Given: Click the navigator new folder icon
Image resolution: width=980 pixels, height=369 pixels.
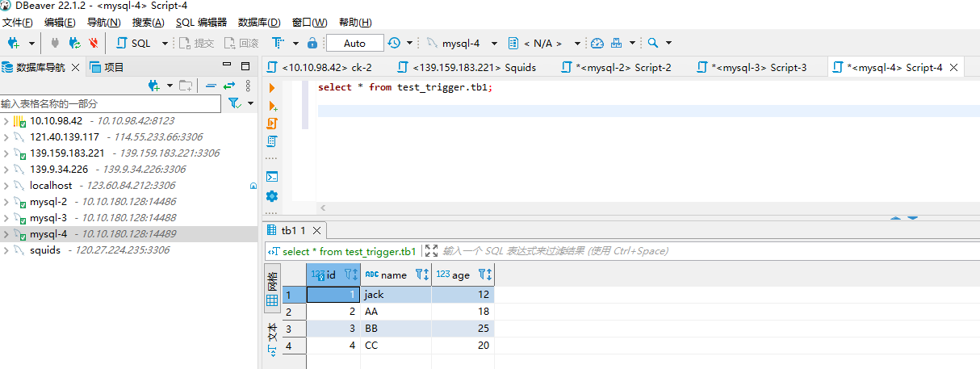Looking at the screenshot, I should point(186,86).
